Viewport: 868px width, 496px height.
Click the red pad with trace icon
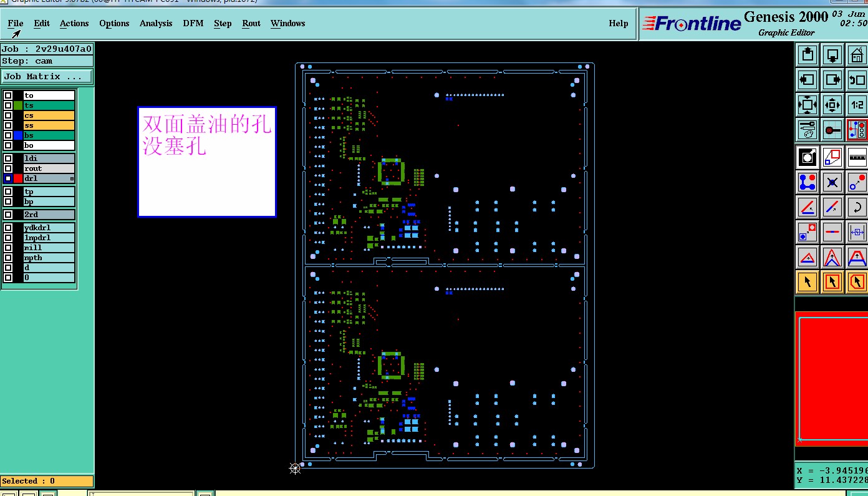click(832, 130)
